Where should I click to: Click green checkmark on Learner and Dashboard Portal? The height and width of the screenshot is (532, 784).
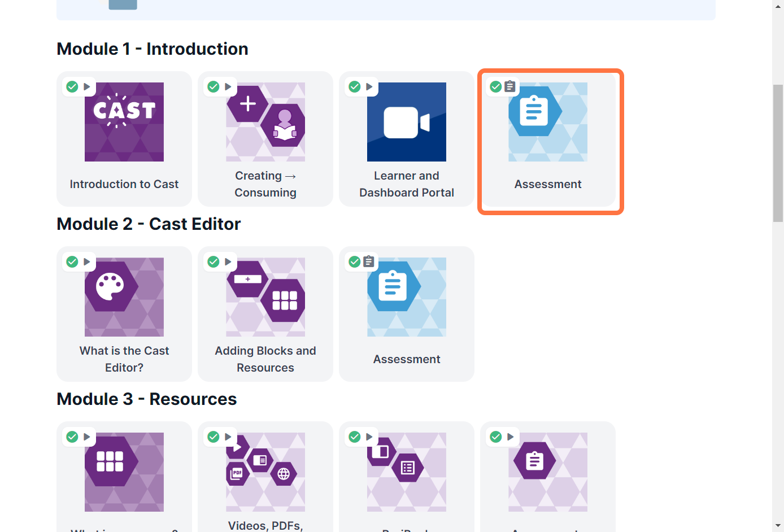click(355, 86)
